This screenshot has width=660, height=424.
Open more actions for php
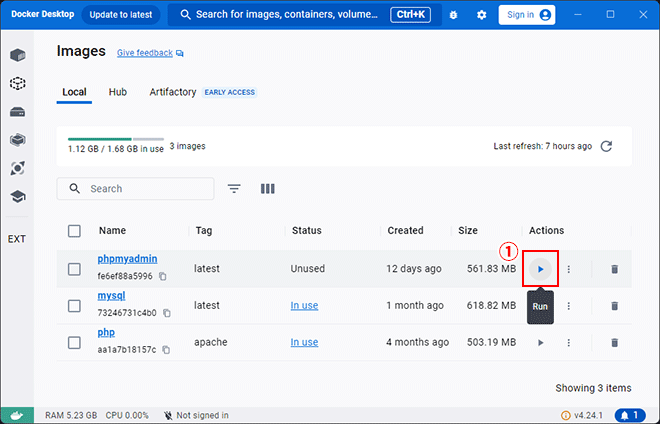click(x=569, y=343)
